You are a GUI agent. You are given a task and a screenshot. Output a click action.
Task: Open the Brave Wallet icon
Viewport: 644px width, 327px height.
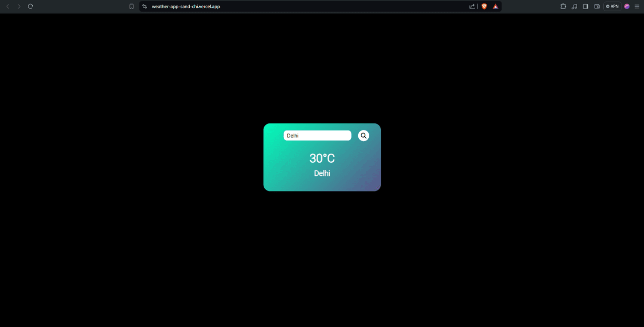pos(597,7)
